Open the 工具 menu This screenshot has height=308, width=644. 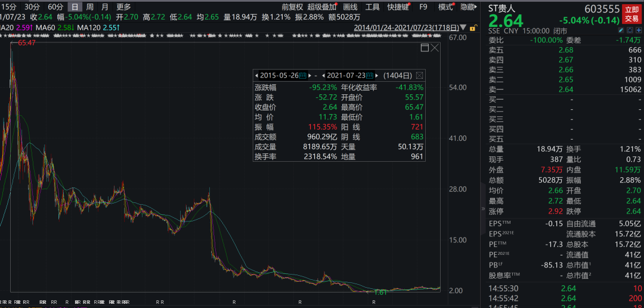pyautogui.click(x=372, y=7)
